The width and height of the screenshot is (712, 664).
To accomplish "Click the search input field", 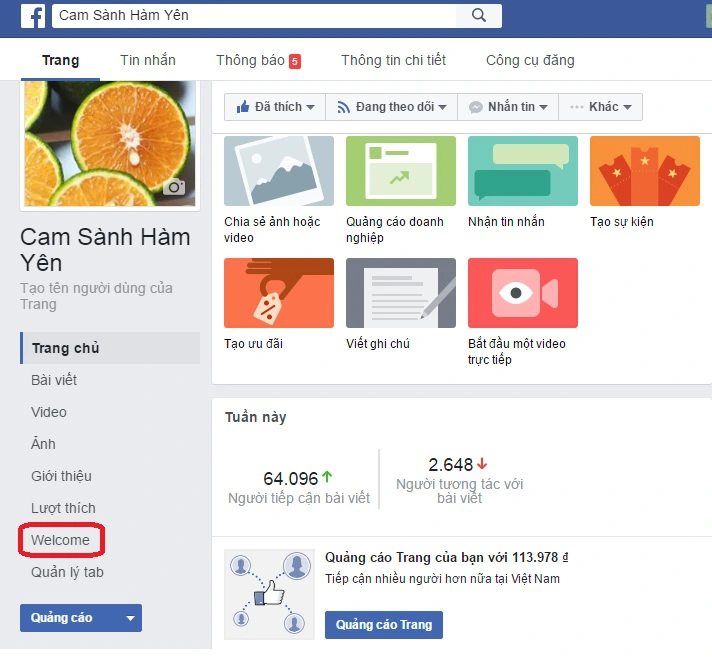I will [255, 15].
